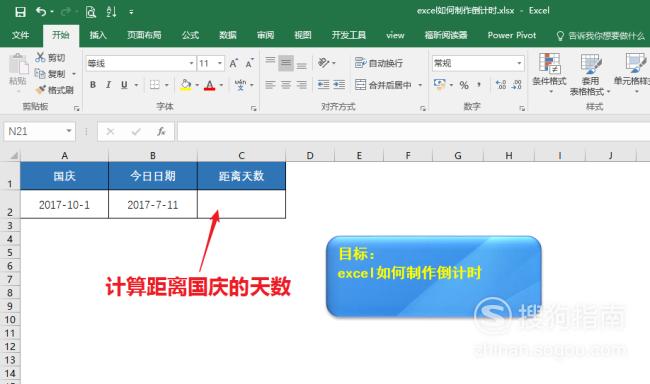Apply percent style format
The width and height of the screenshot is (650, 384).
click(x=464, y=85)
